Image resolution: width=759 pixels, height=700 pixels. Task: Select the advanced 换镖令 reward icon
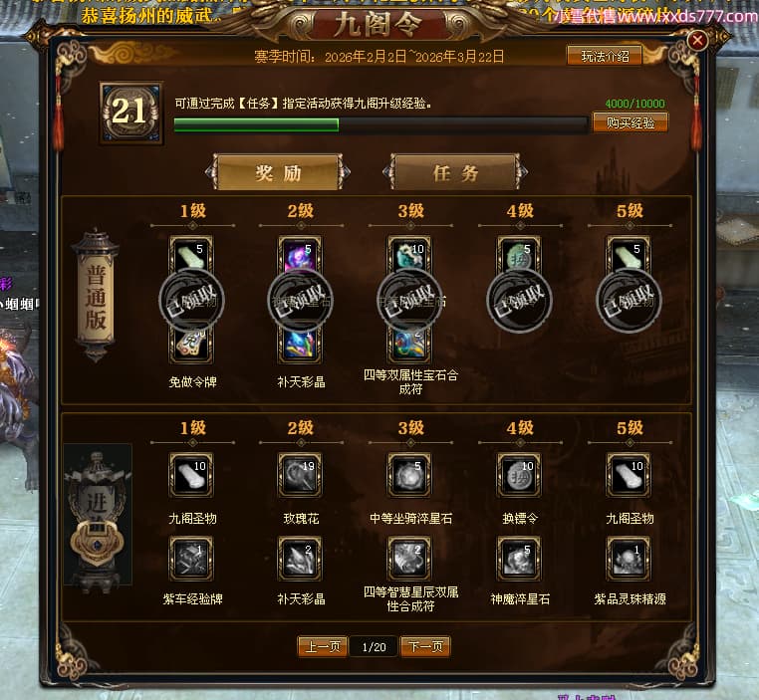tap(519, 475)
